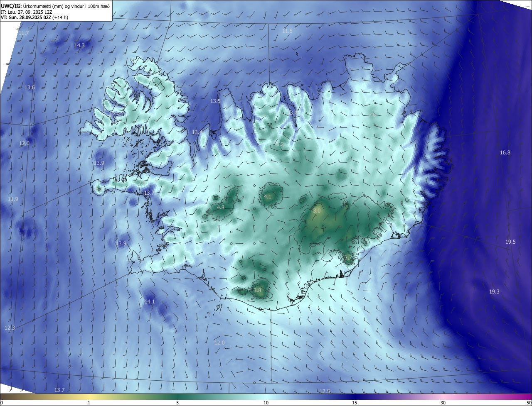Click the '3.0' value over the ice cap

(317, 211)
